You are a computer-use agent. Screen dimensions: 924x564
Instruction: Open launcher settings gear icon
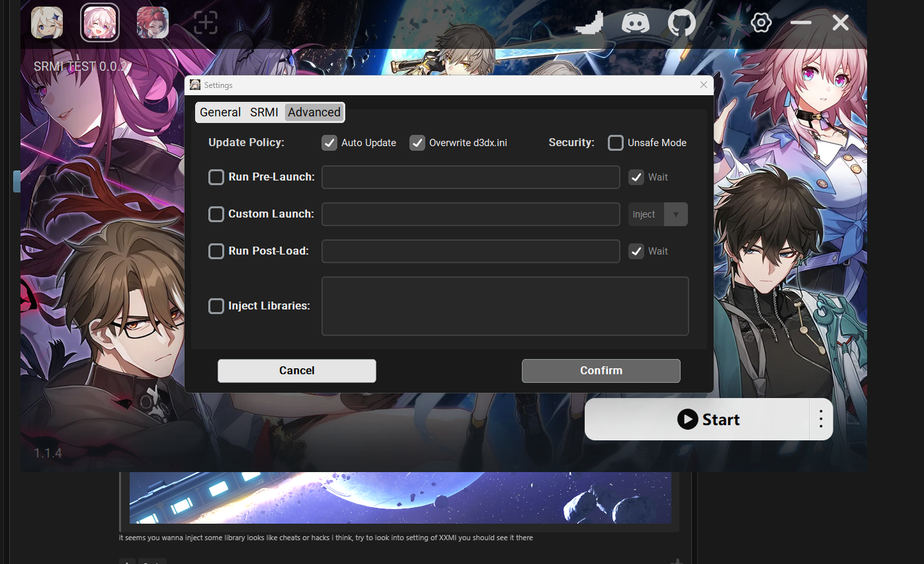pyautogui.click(x=761, y=23)
